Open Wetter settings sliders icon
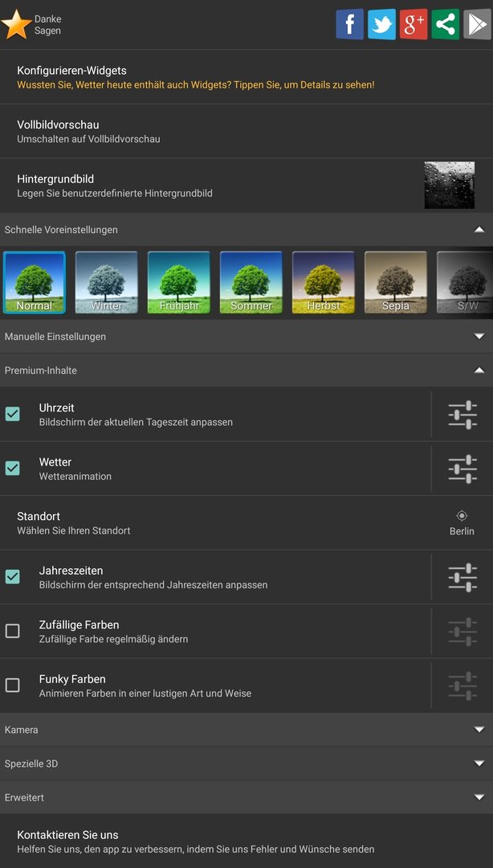Image resolution: width=493 pixels, height=868 pixels. click(x=462, y=469)
